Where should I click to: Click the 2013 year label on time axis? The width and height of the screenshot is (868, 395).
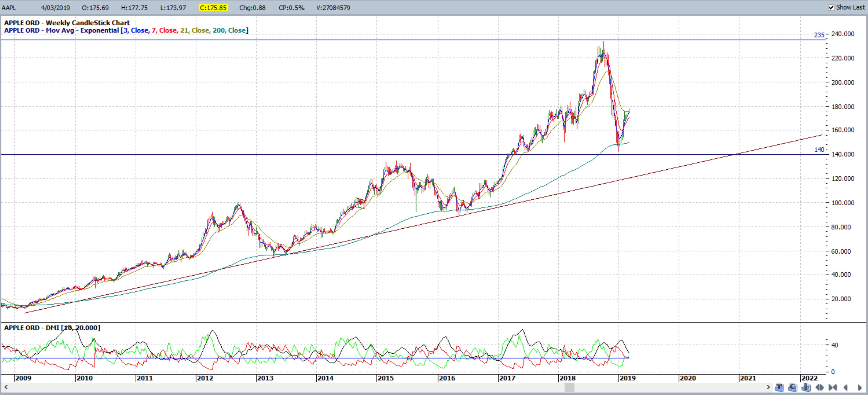(265, 378)
